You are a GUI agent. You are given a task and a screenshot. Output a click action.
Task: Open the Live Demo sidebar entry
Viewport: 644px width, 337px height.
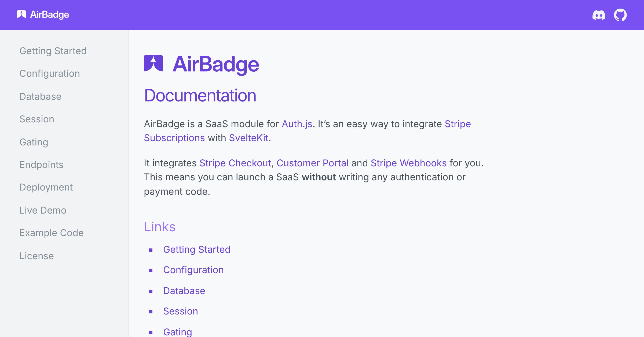click(43, 210)
